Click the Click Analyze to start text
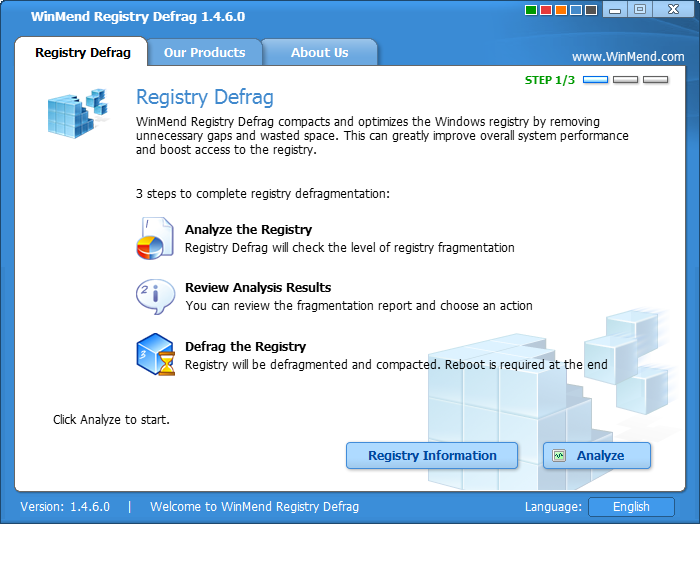 111,420
